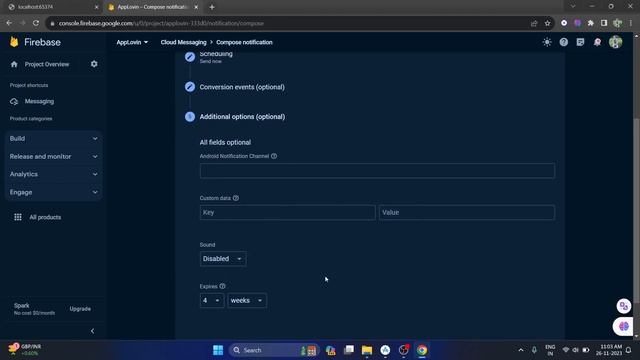Open the notifications bell icon
The image size is (640, 360).
coord(597,42)
